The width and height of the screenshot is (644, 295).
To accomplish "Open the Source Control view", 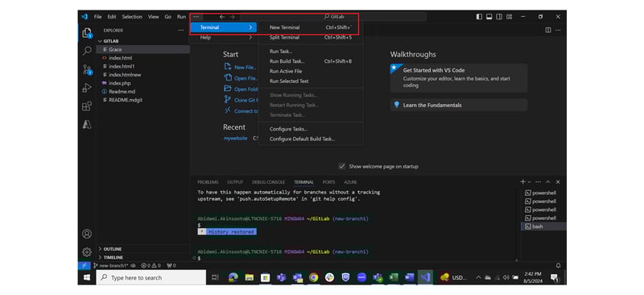I will pos(87,69).
